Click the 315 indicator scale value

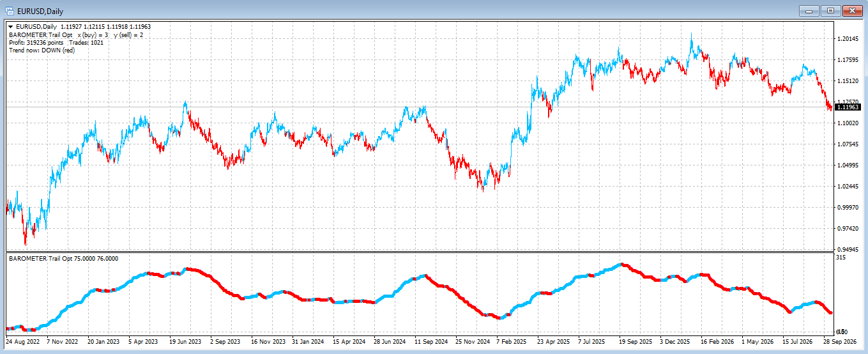(x=841, y=258)
